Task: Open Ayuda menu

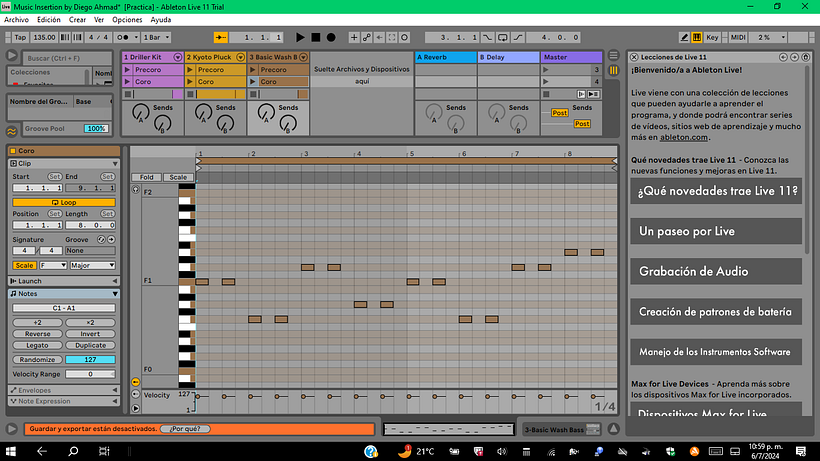Action: click(161, 20)
